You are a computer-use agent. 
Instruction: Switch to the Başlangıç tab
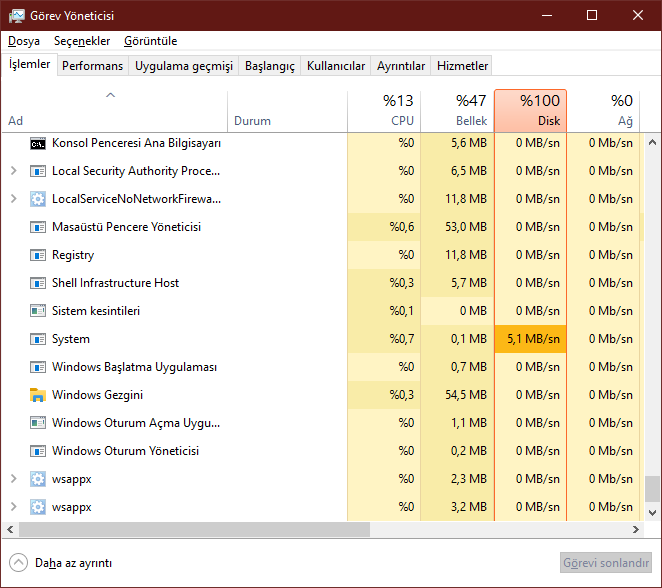click(270, 66)
